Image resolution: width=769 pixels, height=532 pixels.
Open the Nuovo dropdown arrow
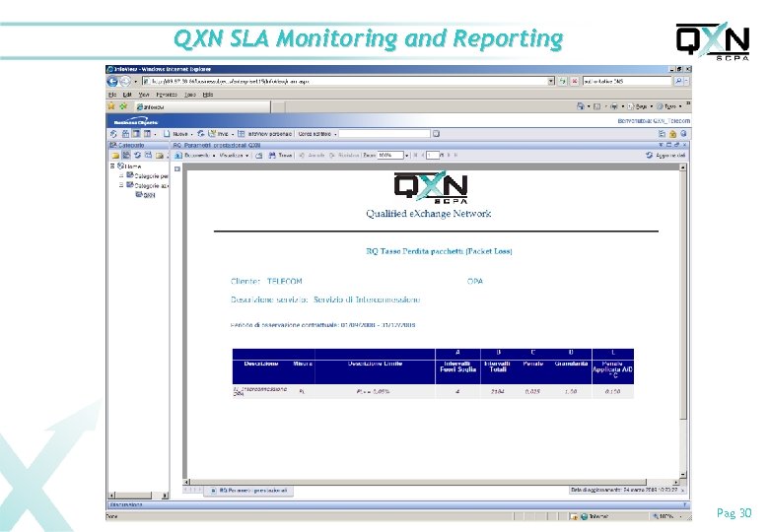pos(192,134)
